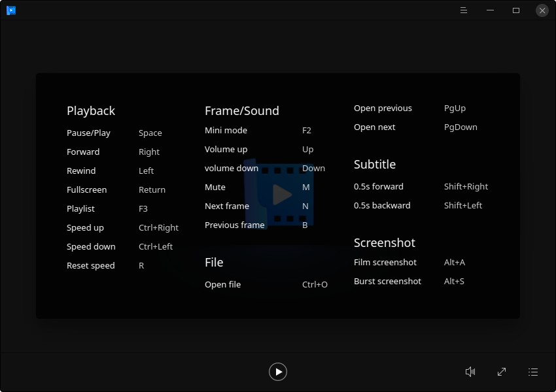Open the main menu hamburger icon

[x=464, y=10]
